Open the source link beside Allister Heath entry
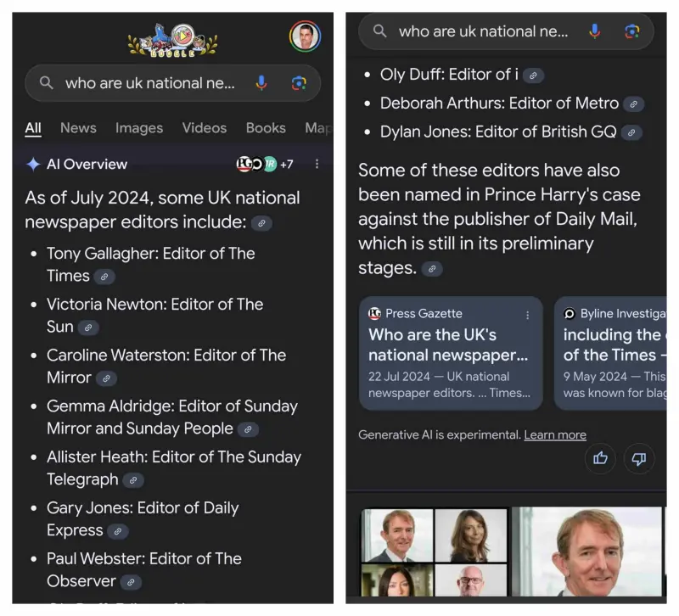679x616 pixels. (133, 480)
